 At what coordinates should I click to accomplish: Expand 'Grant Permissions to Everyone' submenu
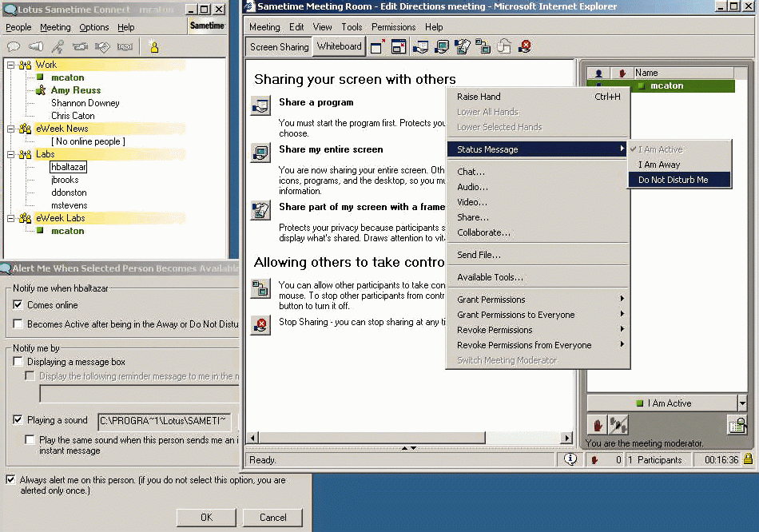pos(538,315)
